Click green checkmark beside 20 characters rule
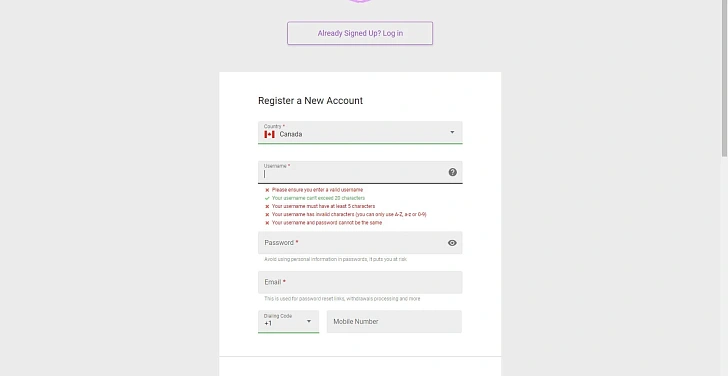The image size is (728, 376). pos(267,198)
